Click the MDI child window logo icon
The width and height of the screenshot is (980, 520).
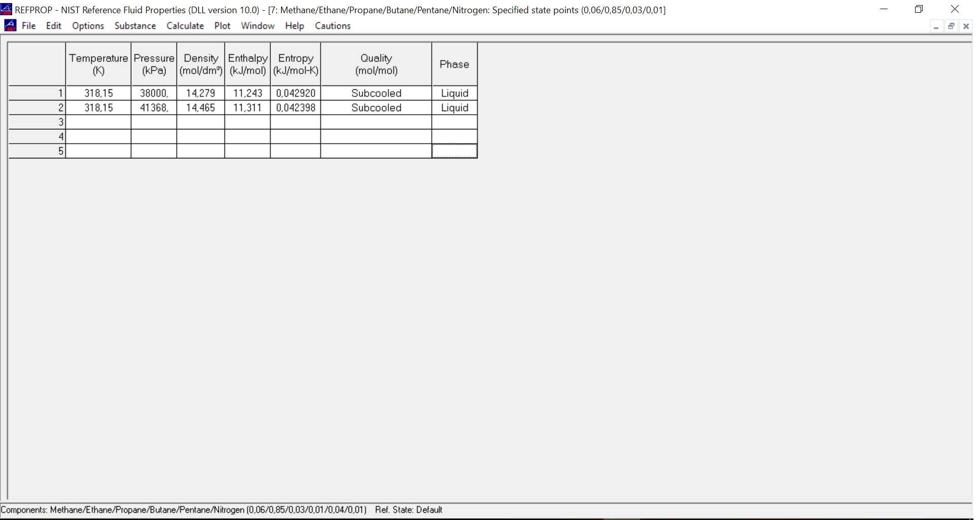tap(11, 25)
